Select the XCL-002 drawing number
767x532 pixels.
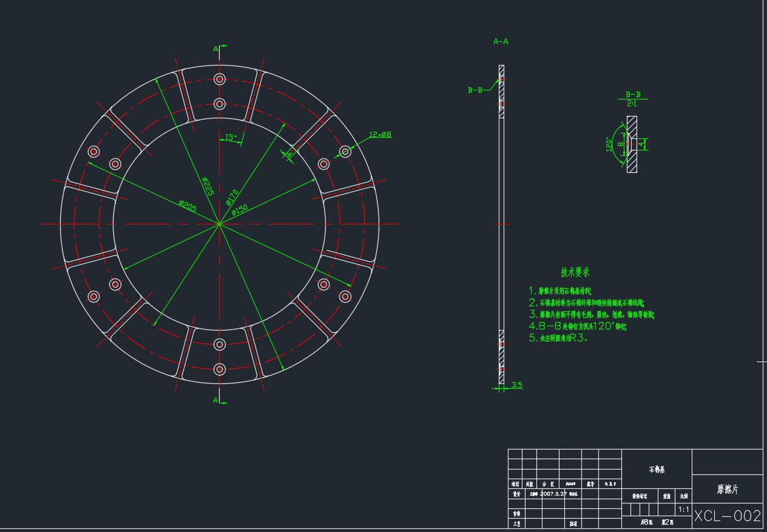[x=727, y=516]
